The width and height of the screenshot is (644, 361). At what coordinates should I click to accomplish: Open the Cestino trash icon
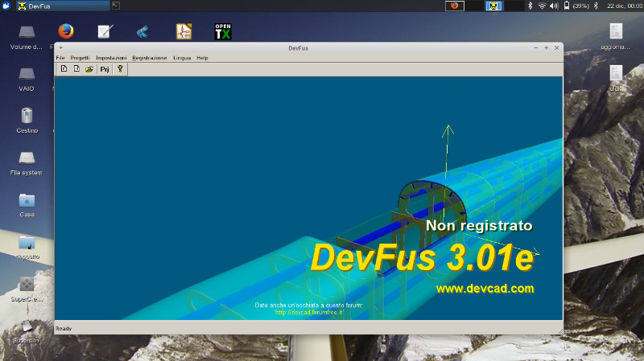[x=27, y=116]
